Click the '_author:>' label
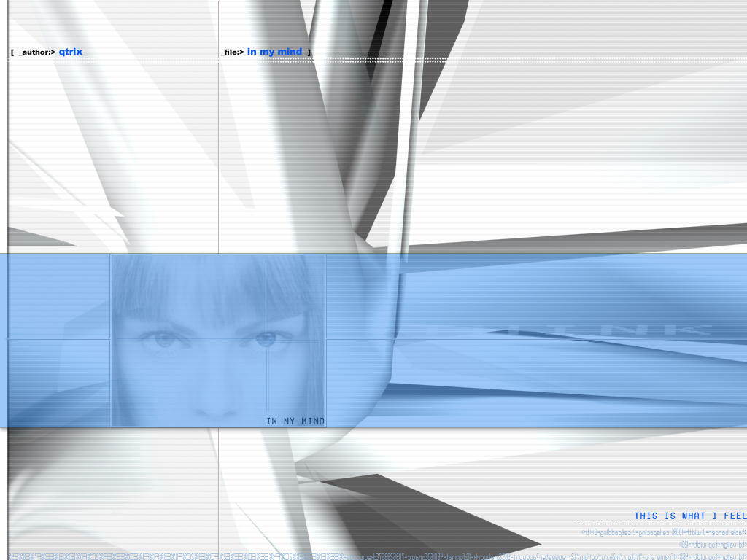Screen dimensions: 747x560 point(36,52)
